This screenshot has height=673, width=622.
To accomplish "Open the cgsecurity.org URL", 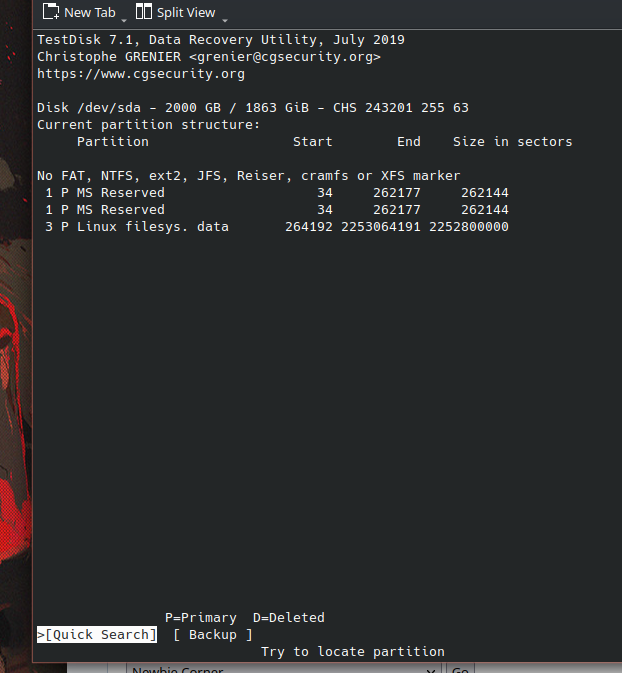I will 140,73.
